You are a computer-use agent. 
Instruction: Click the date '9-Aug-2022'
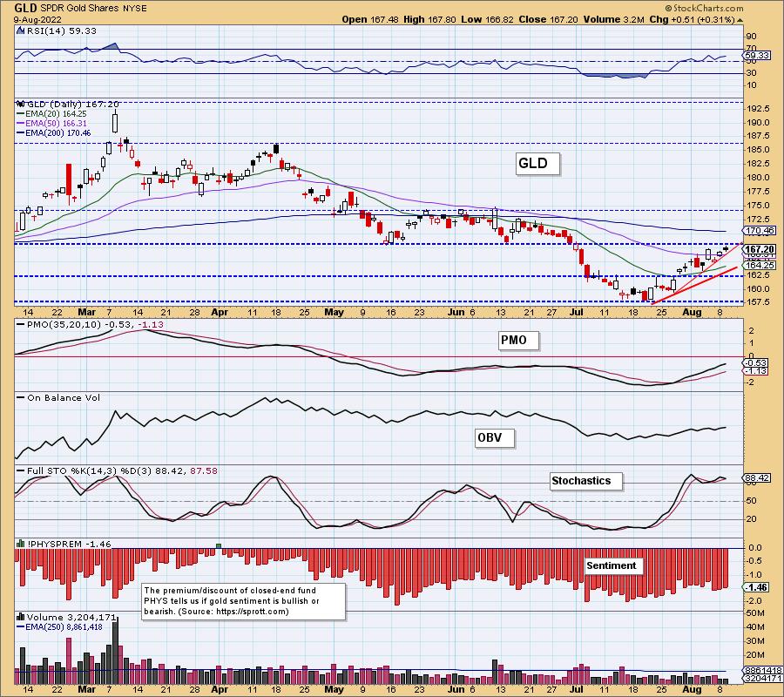37,19
